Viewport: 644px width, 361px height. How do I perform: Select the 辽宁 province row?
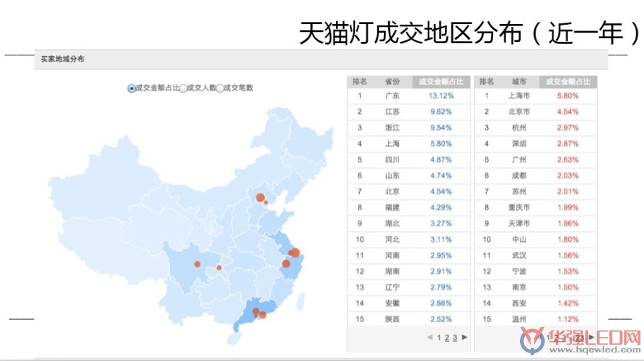pyautogui.click(x=409, y=287)
